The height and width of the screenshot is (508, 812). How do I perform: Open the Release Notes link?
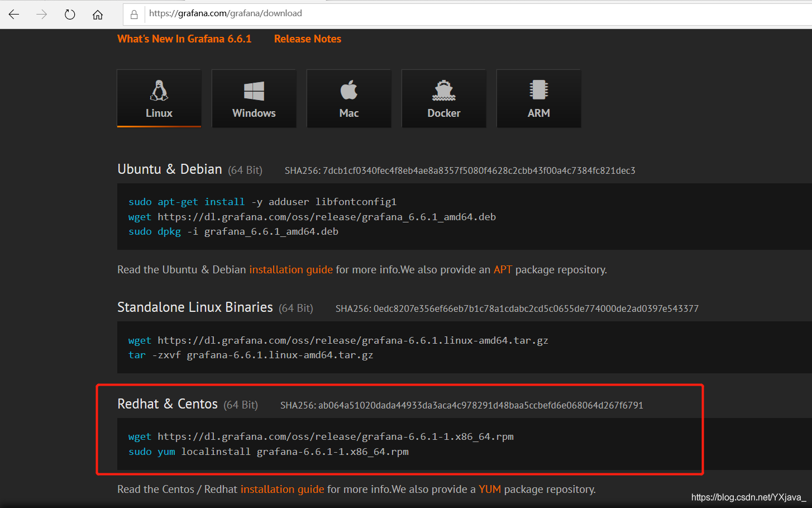308,39
